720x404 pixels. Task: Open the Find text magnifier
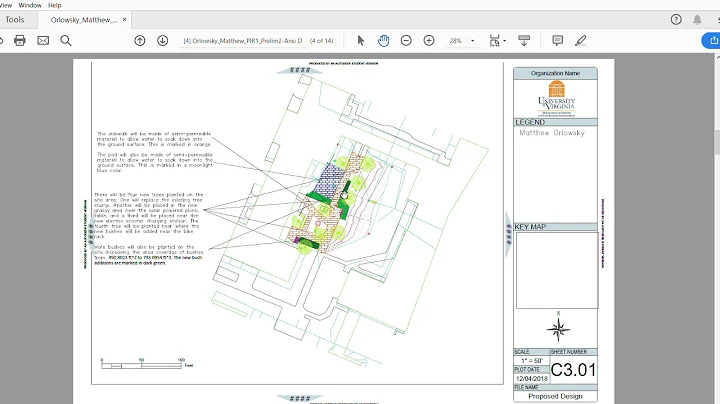[66, 40]
